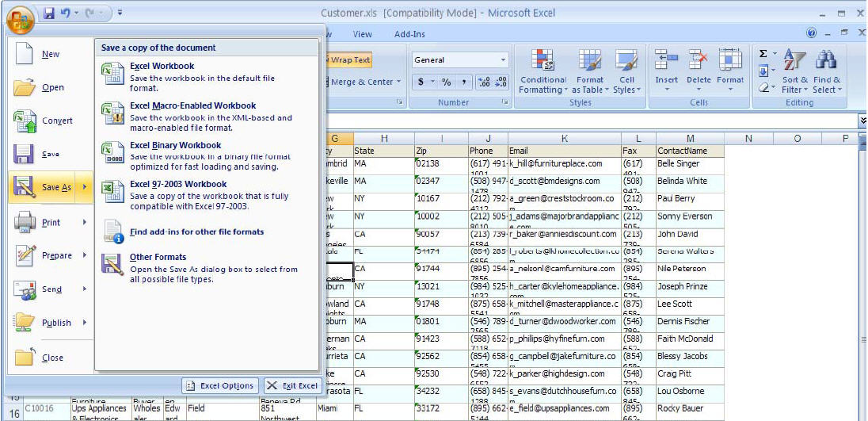This screenshot has height=421, width=868.
Task: Open the Number group dialog launcher
Action: [504, 102]
